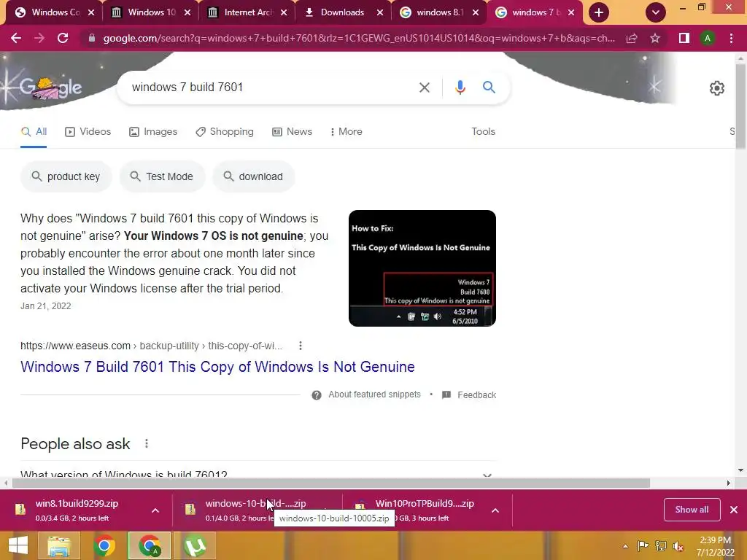Open Action Center flag icon
The height and width of the screenshot is (560, 747).
click(x=643, y=546)
